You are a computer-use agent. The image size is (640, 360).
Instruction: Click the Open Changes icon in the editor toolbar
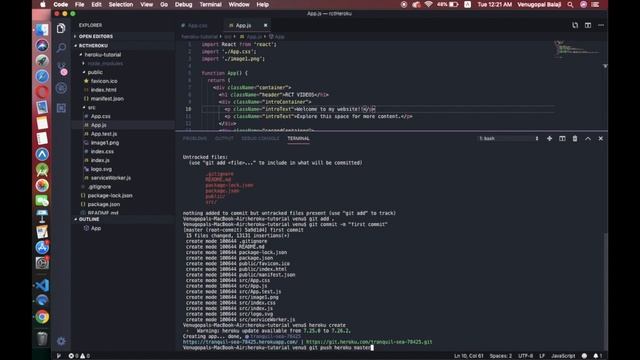[575, 25]
